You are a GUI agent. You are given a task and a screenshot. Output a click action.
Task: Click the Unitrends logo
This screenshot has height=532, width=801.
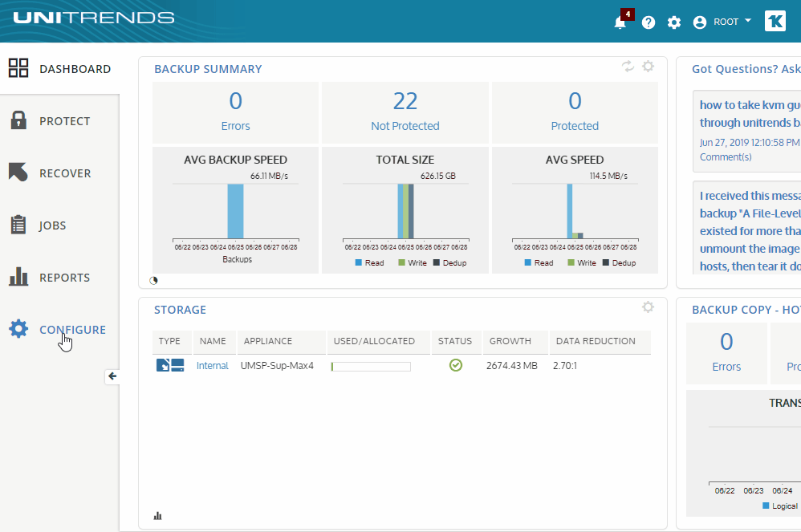coord(94,18)
